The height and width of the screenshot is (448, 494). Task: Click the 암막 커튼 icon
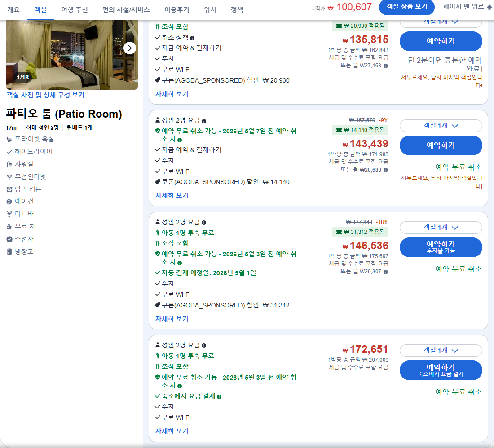click(9, 189)
